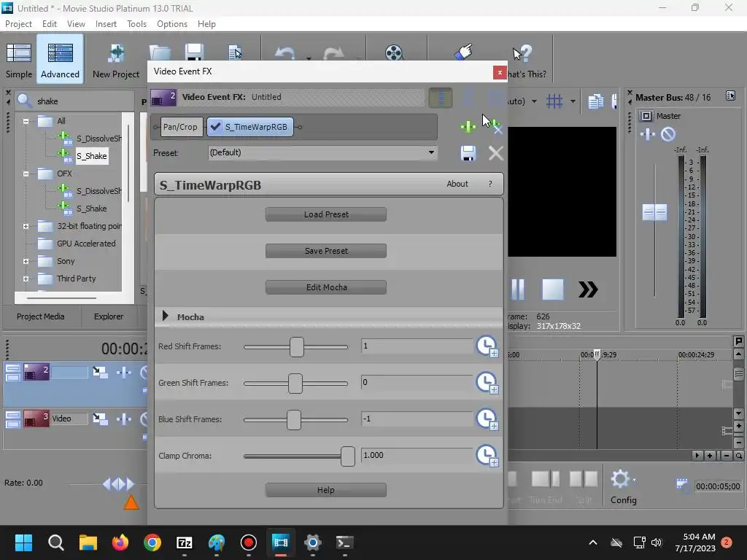
Task: Open overlays grid dropdown arrow
Action: pos(573,101)
